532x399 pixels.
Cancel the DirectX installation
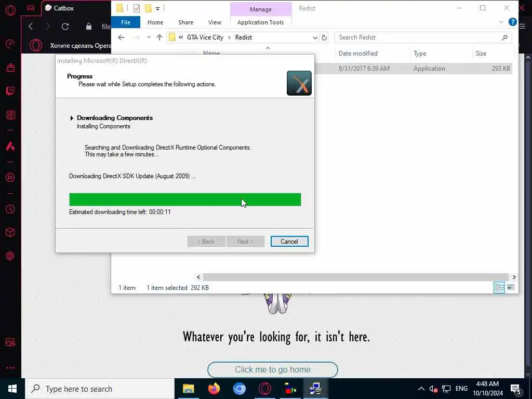coord(289,241)
